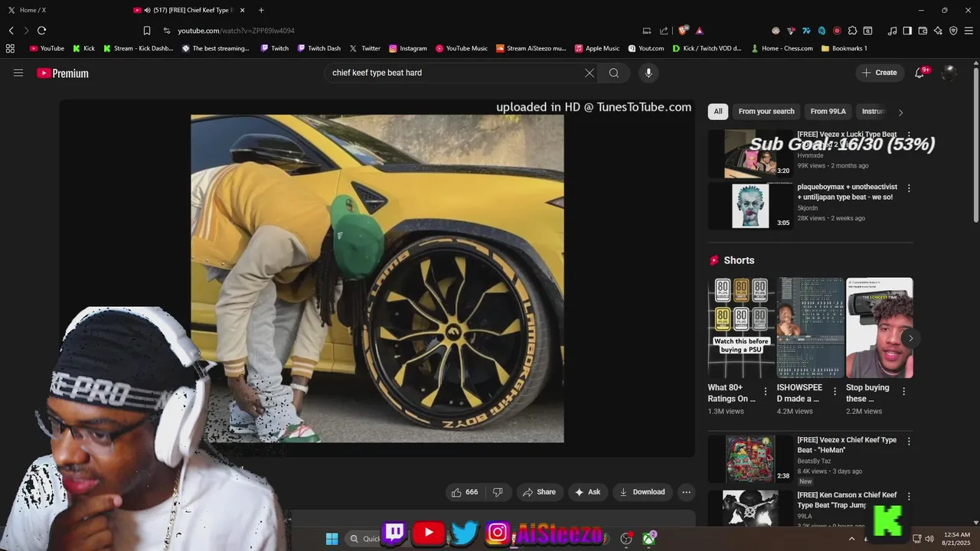Screen dimensions: 980x551
Task: Open the YouTube Music bookmark
Action: pos(461,48)
